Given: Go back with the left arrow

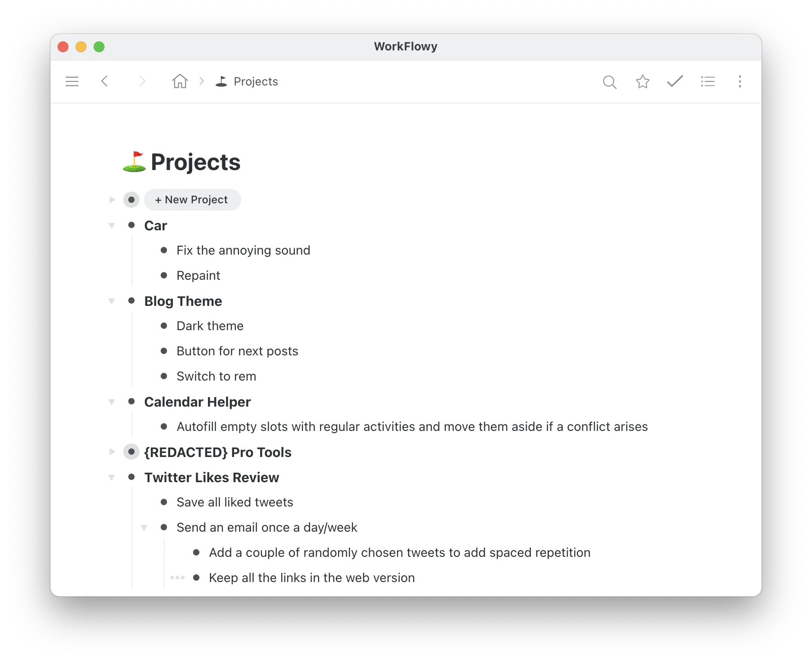Looking at the screenshot, I should pyautogui.click(x=104, y=81).
